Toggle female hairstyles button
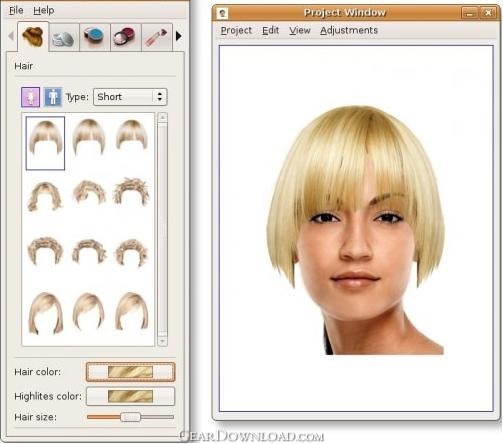This screenshot has height=444, width=503. click(30, 97)
